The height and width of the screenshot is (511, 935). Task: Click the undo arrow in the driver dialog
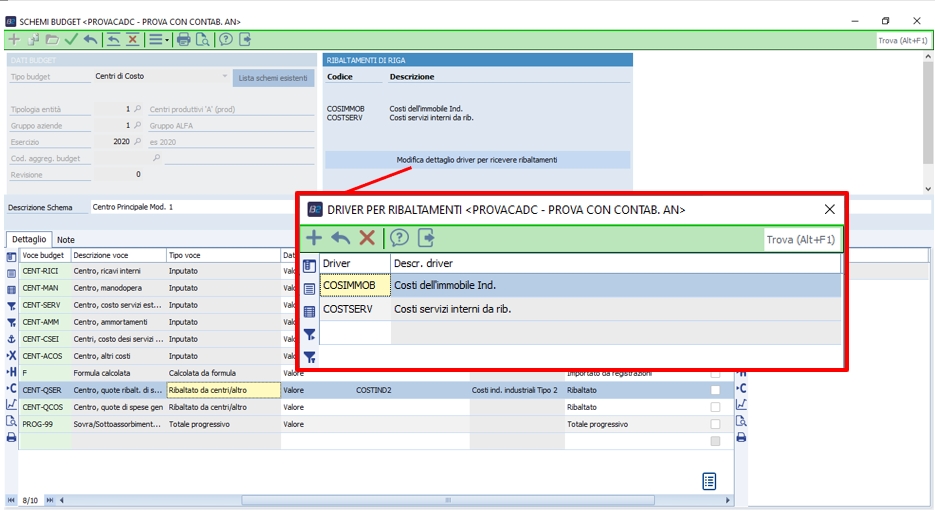(x=340, y=238)
